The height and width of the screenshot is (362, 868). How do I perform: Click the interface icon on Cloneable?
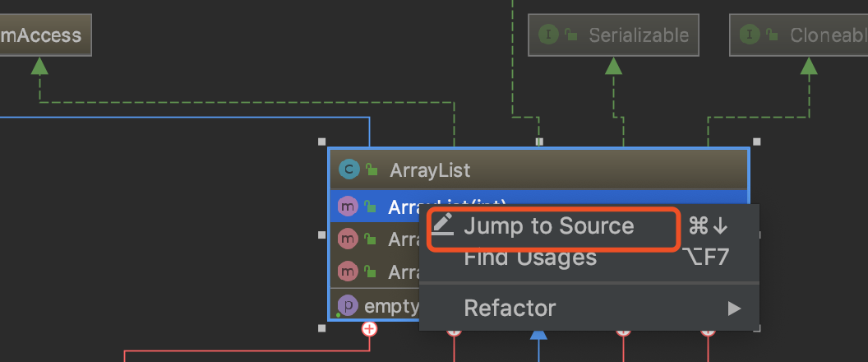click(750, 35)
